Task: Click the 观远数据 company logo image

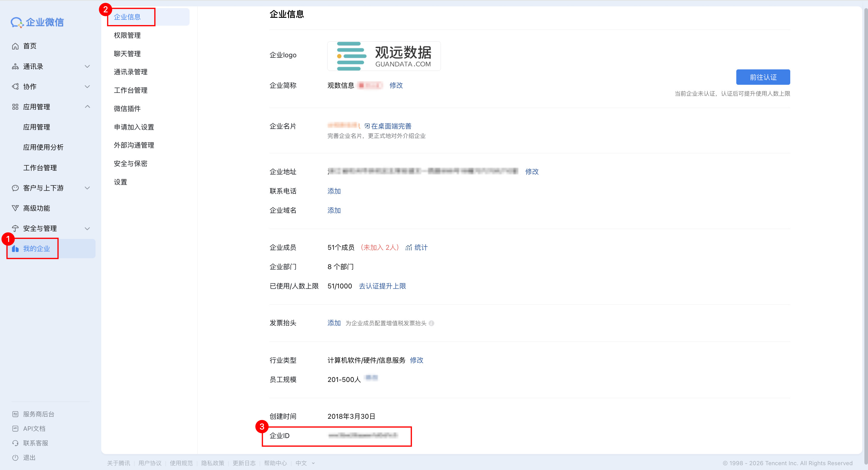Action: tap(384, 56)
